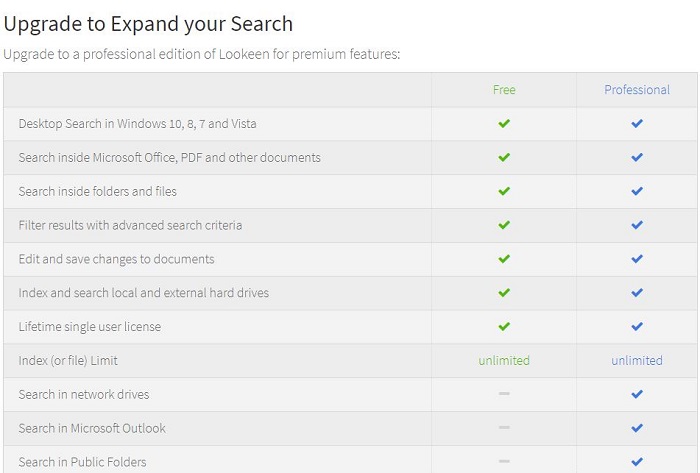Click green check for Edit and save changes
Viewport: 700px width, 473px height.
504,259
